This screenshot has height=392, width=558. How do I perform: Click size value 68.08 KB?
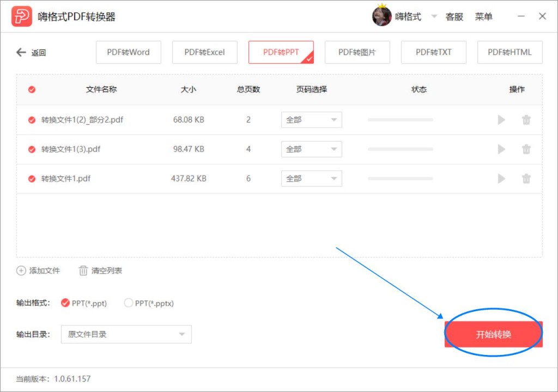189,120
